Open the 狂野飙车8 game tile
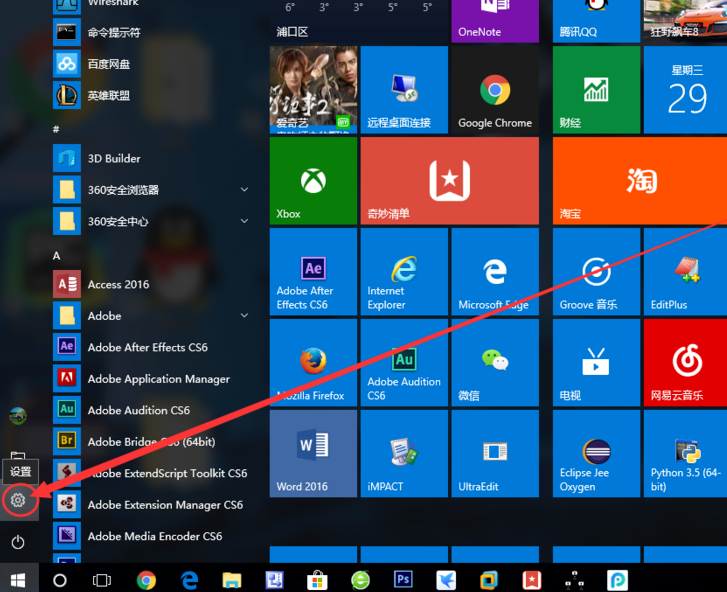Image resolution: width=727 pixels, height=592 pixels. pos(685,21)
